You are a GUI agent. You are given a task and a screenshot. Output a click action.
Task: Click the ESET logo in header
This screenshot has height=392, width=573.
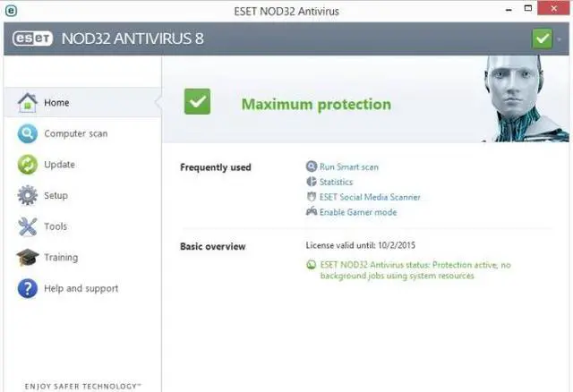coord(32,38)
